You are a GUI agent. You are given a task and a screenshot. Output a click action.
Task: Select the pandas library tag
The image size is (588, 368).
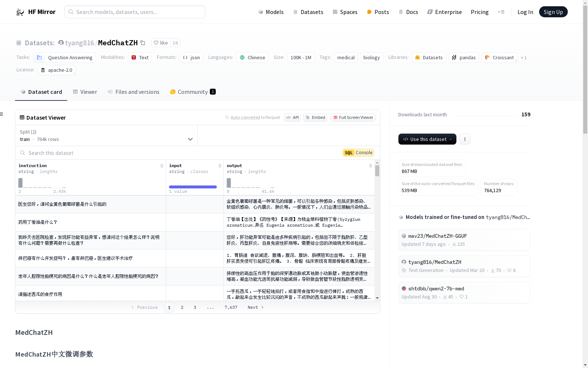pyautogui.click(x=464, y=57)
